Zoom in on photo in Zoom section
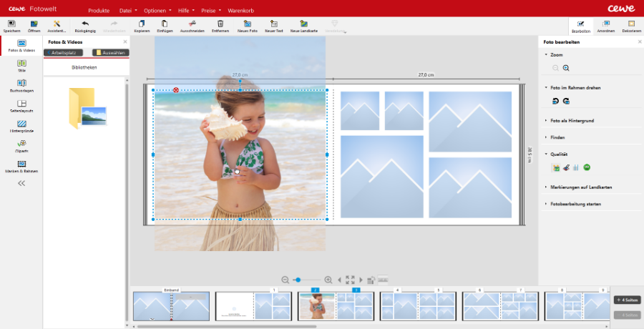 (x=566, y=68)
